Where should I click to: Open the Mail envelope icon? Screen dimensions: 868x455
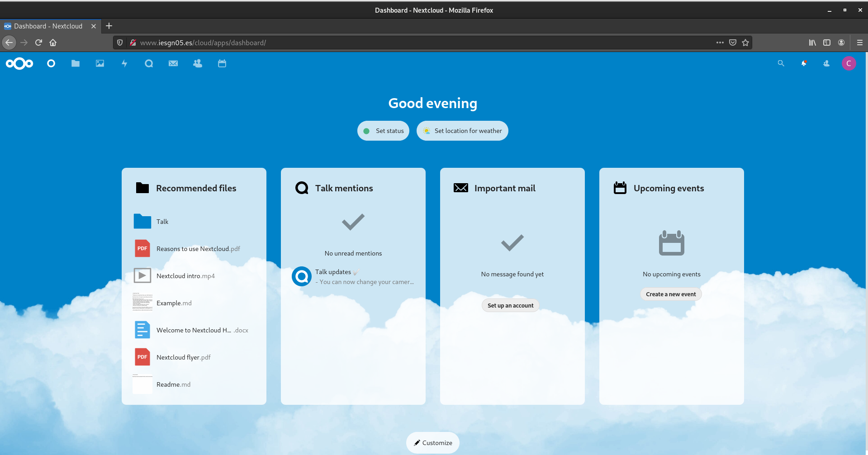click(x=173, y=64)
